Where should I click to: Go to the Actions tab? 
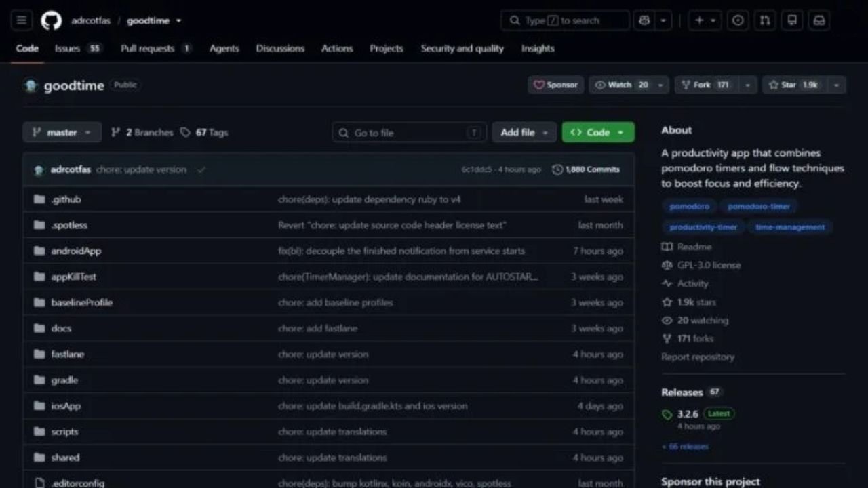(337, 48)
